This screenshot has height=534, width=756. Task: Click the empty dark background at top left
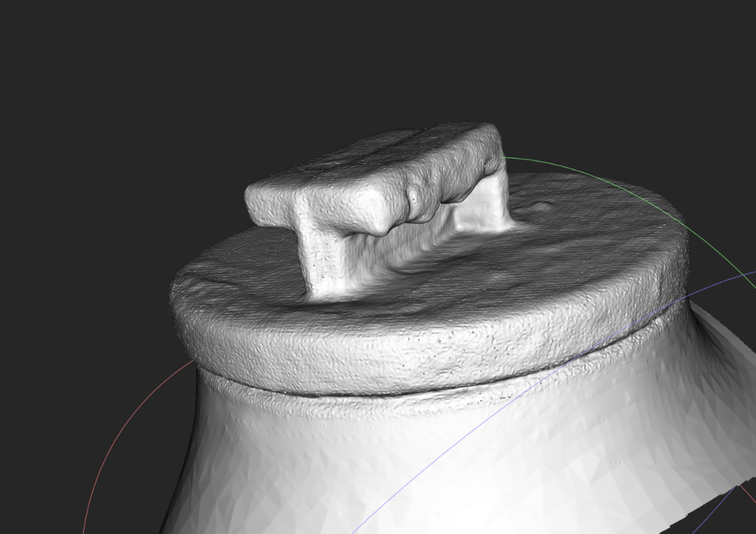click(x=96, y=96)
